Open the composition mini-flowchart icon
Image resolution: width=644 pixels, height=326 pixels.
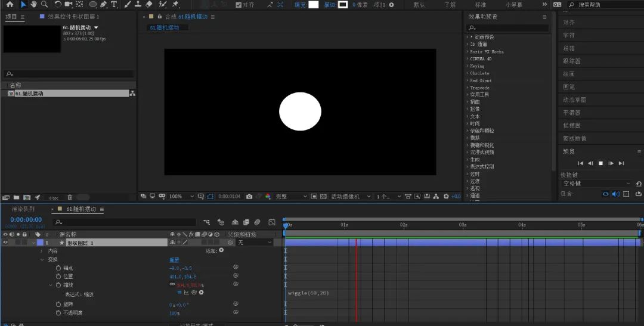pyautogui.click(x=206, y=222)
